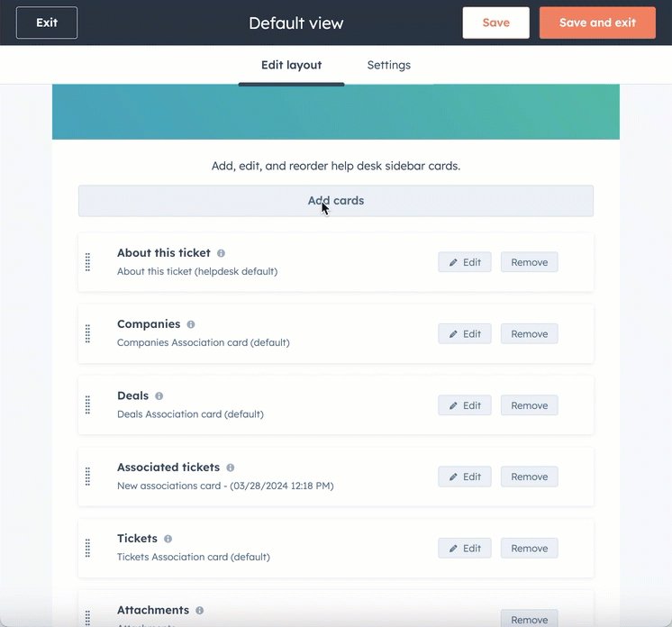Image resolution: width=672 pixels, height=627 pixels.
Task: Click Save and exit
Action: [x=597, y=23]
